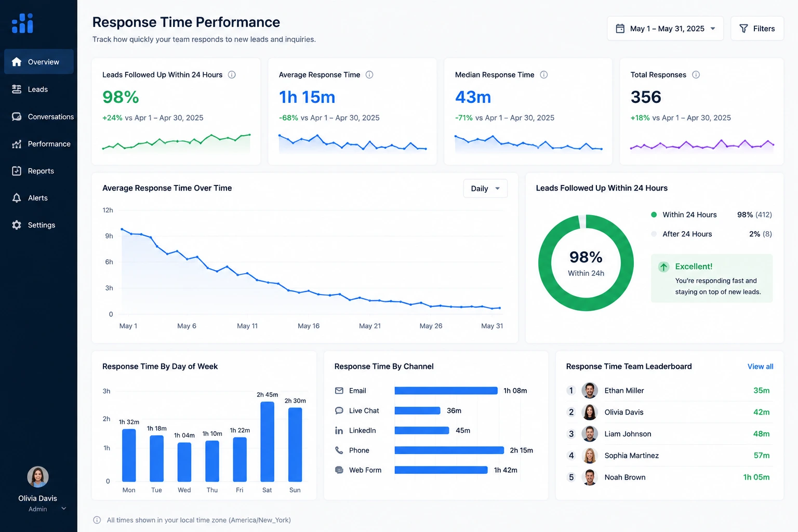Click the Phone channel icon
The height and width of the screenshot is (532, 798).
click(339, 450)
